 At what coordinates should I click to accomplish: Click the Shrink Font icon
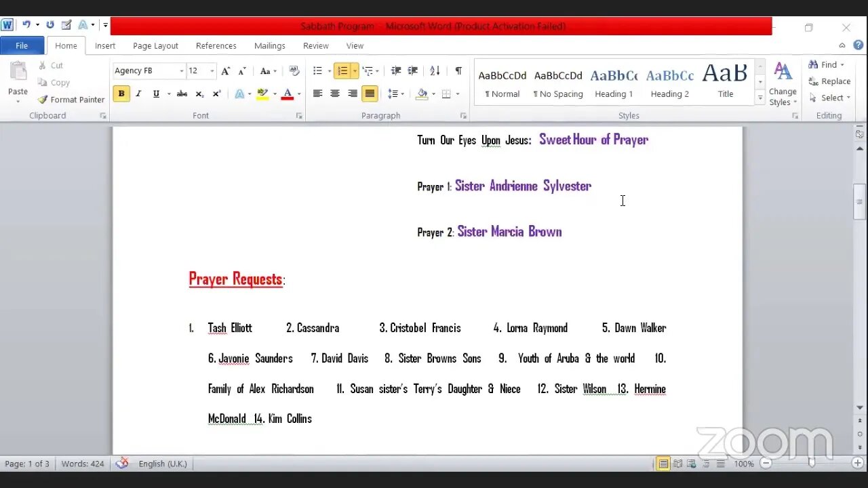(242, 70)
